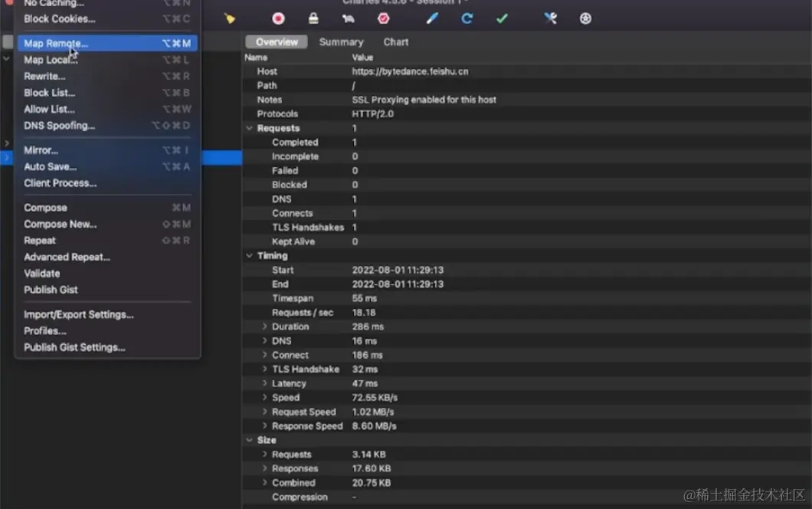Viewport: 812px width, 509px height.
Task: Open Publish Gist Settings from the menu
Action: point(107,347)
